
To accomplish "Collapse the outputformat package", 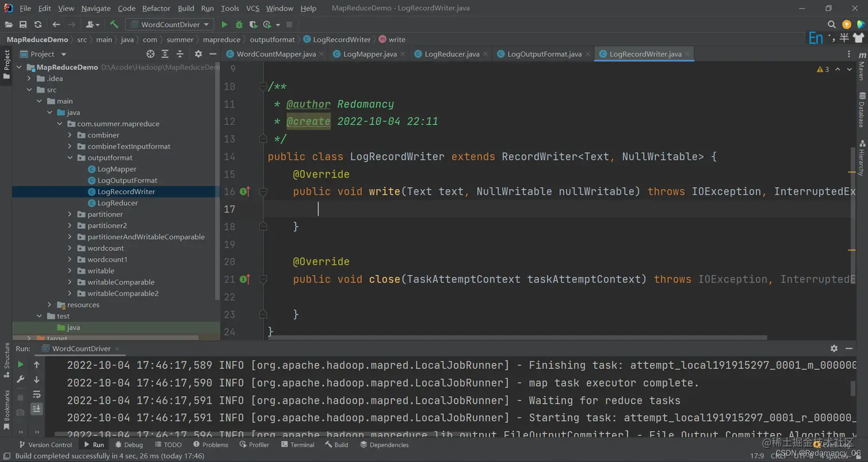I will [x=70, y=157].
